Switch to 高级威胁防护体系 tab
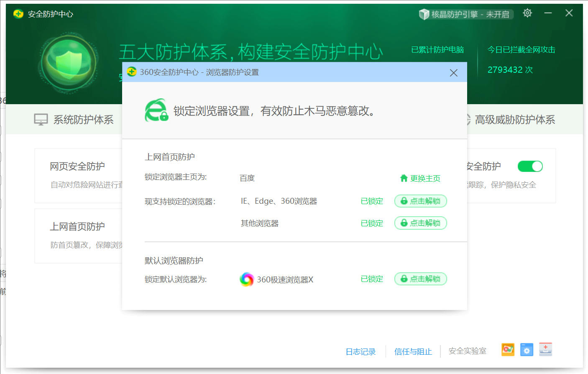The image size is (588, 374). click(x=510, y=120)
